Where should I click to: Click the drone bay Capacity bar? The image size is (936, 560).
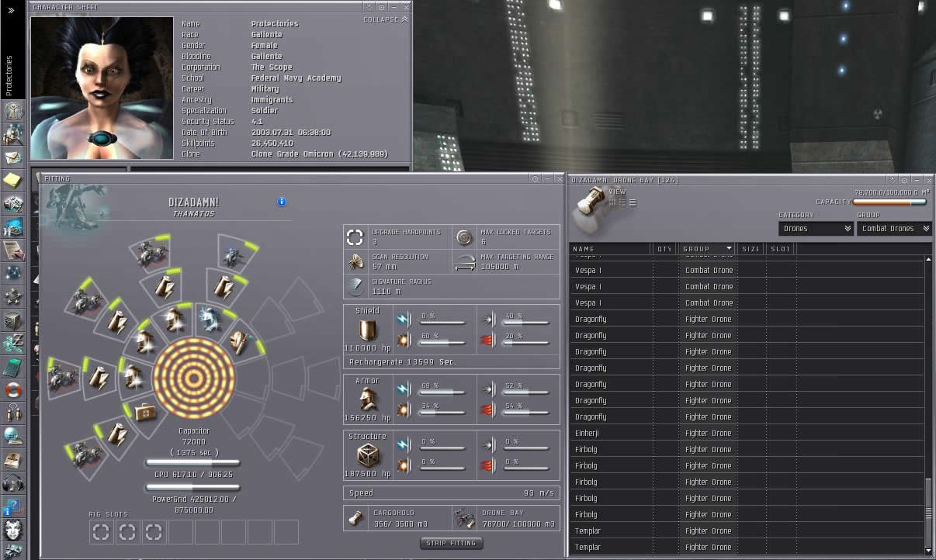point(889,202)
